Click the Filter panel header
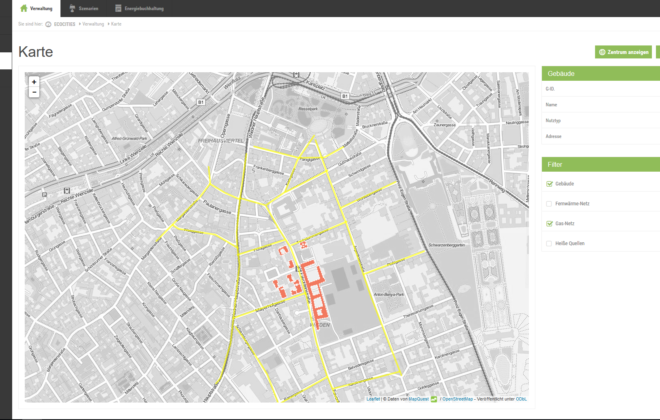 pos(601,165)
